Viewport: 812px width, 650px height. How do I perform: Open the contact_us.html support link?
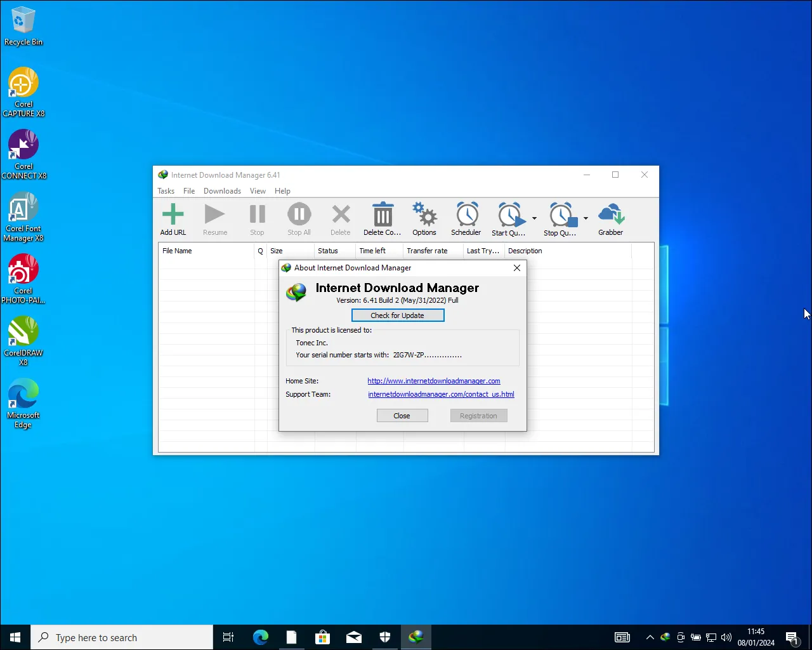coord(441,394)
